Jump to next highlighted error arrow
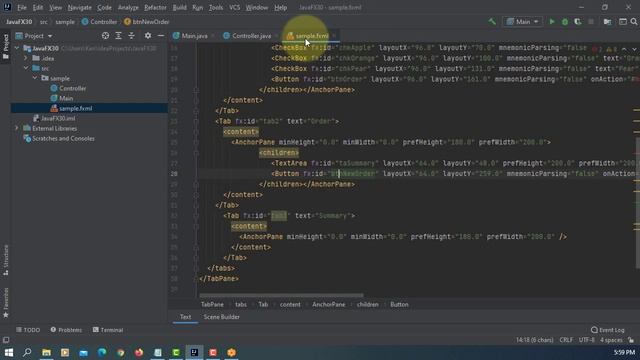Image resolution: width=640 pixels, height=360 pixels. click(633, 49)
